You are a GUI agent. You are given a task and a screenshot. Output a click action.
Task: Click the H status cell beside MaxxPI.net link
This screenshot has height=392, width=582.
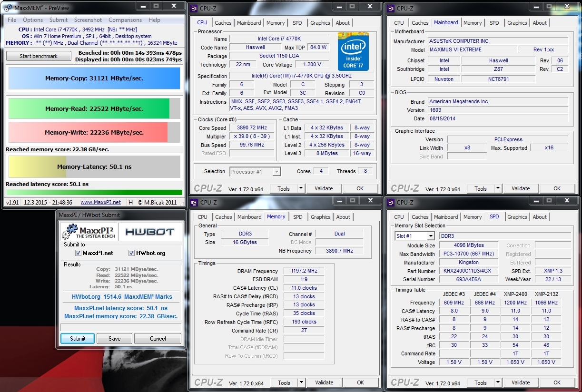click(x=131, y=202)
